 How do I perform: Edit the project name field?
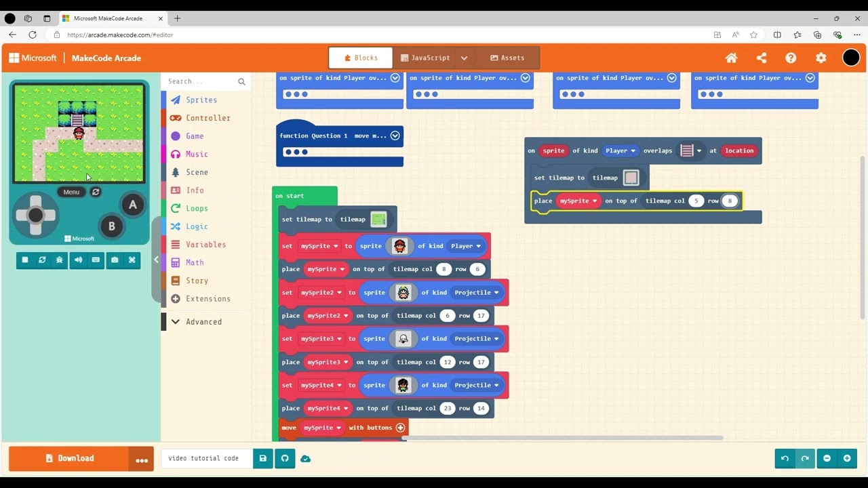click(207, 459)
